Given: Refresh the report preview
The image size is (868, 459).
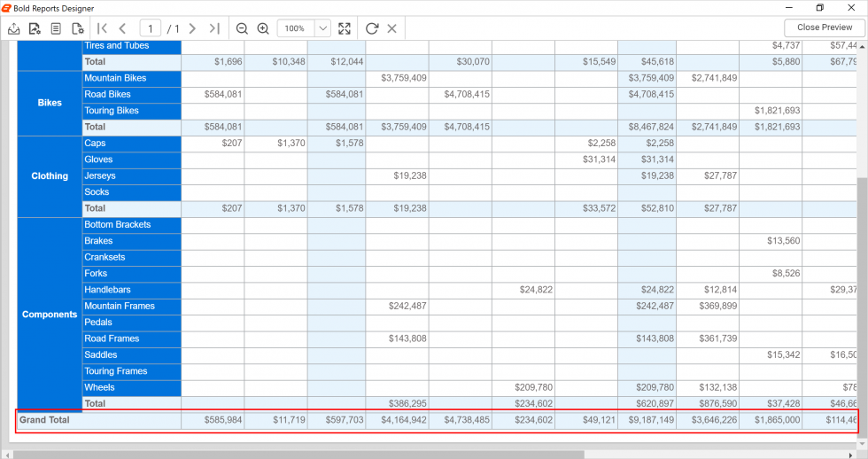Looking at the screenshot, I should coord(372,28).
